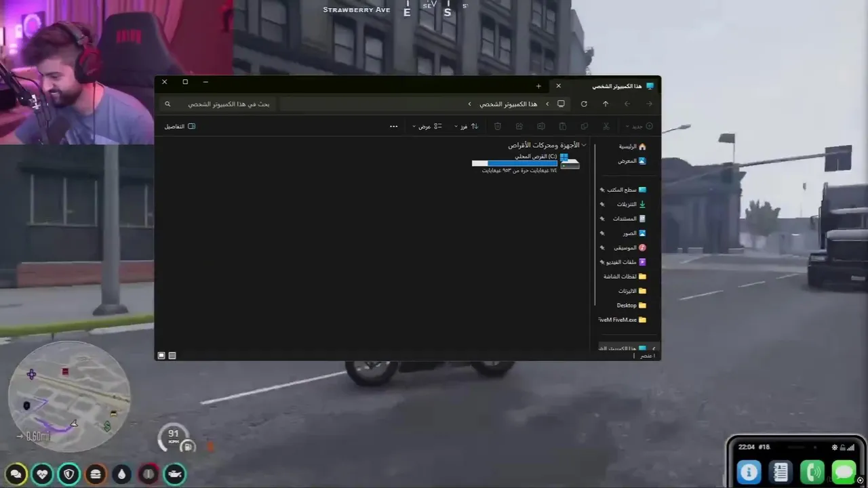This screenshot has height=488, width=868.
Task: Click the heart health HUD icon
Action: click(x=43, y=474)
